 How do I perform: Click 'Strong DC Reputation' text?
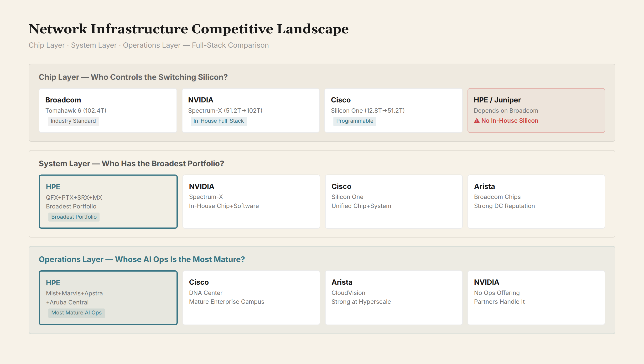[504, 206]
